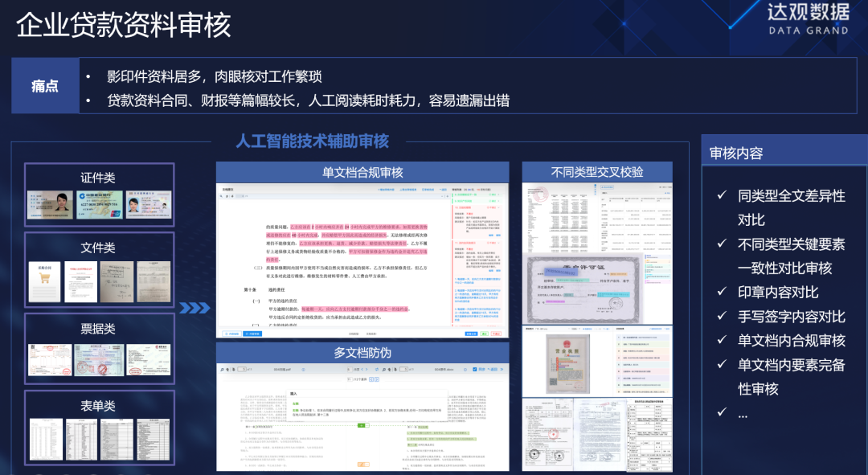Click the text 同类型全文差异性

792,195
